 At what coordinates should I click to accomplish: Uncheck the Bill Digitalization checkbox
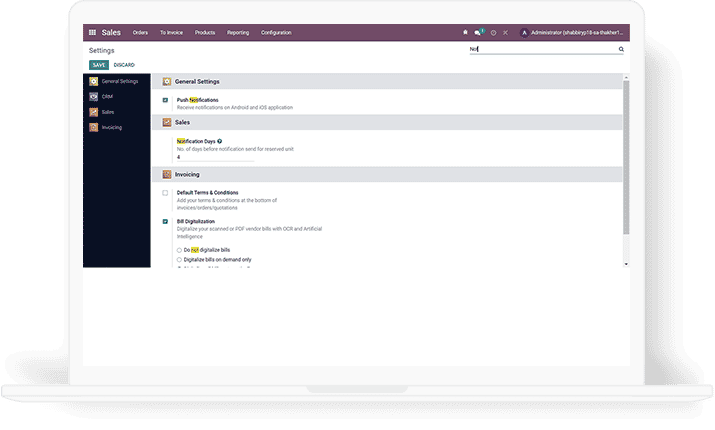pos(165,221)
